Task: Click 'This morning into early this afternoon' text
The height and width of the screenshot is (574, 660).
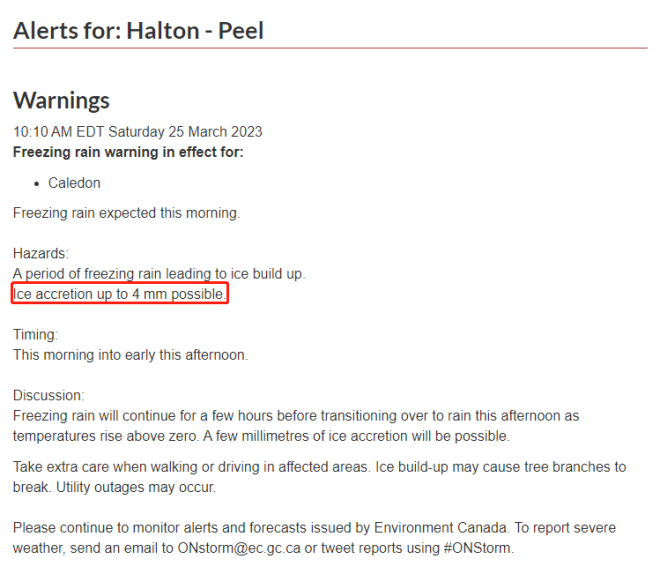Action: point(130,355)
